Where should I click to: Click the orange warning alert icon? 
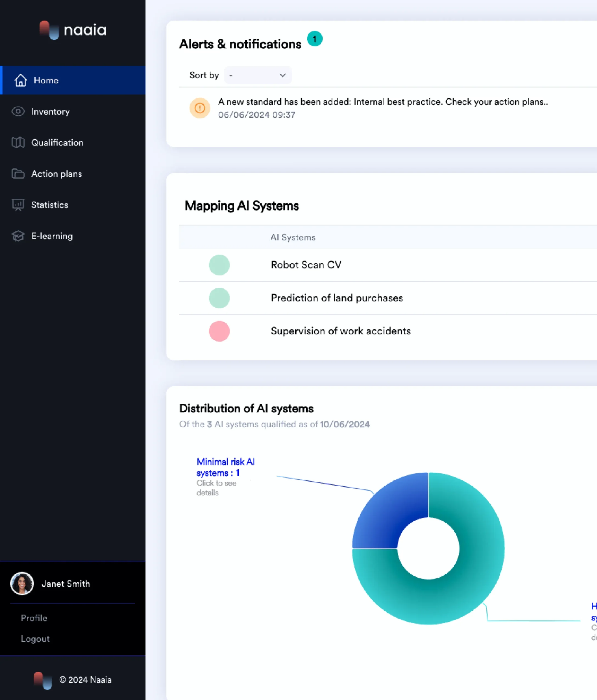coord(200,108)
